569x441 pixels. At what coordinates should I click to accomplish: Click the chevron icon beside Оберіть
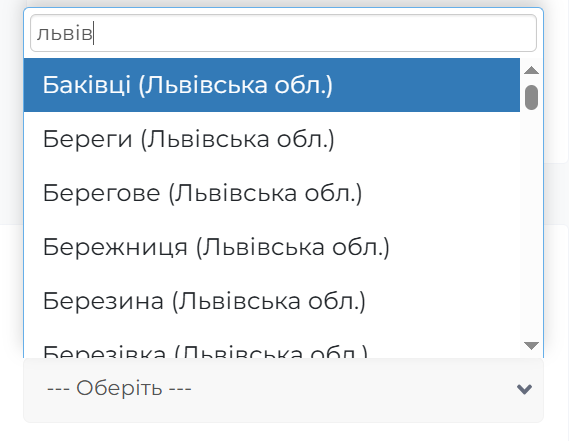[524, 389]
